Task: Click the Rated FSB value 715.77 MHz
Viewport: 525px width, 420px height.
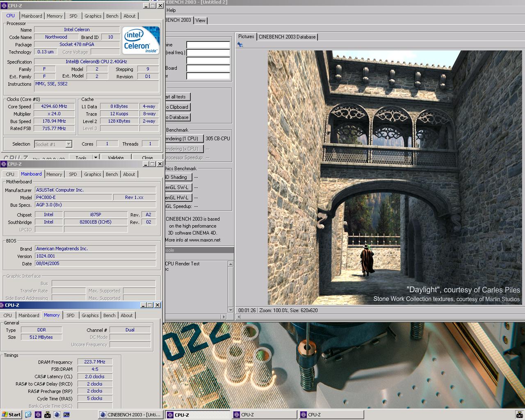Action: [54, 128]
